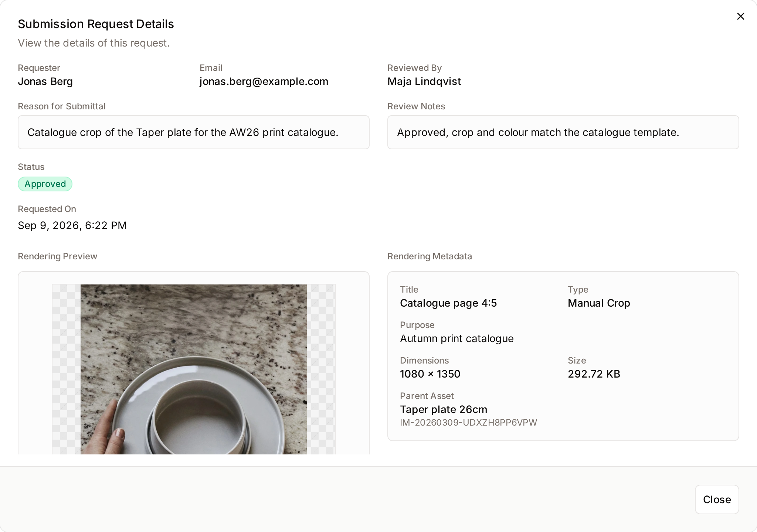Click reviewer name Maja Lindqvist
This screenshot has width=757, height=532.
tap(424, 81)
